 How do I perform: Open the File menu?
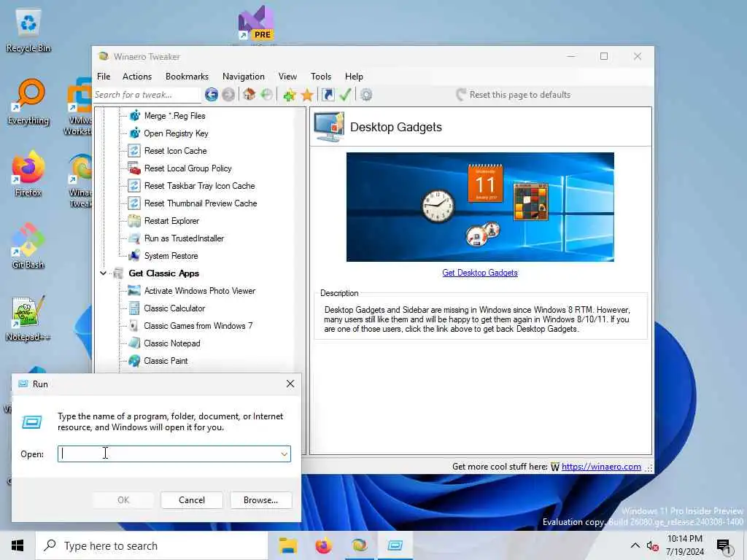tap(104, 76)
